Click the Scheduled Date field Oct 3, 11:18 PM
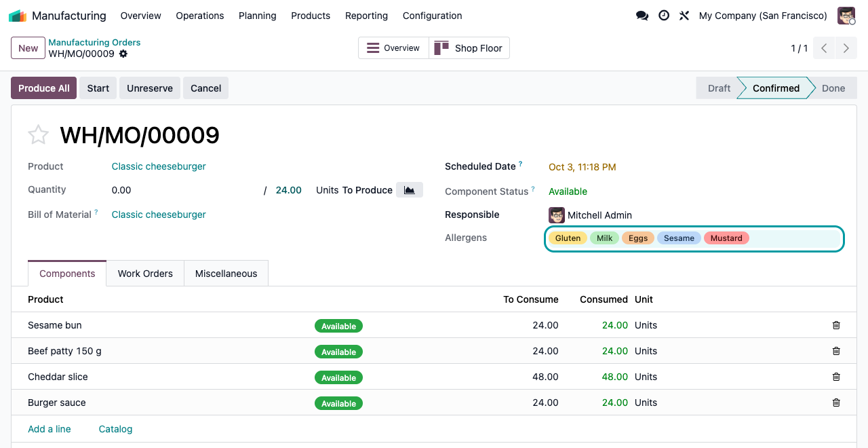 pos(583,167)
